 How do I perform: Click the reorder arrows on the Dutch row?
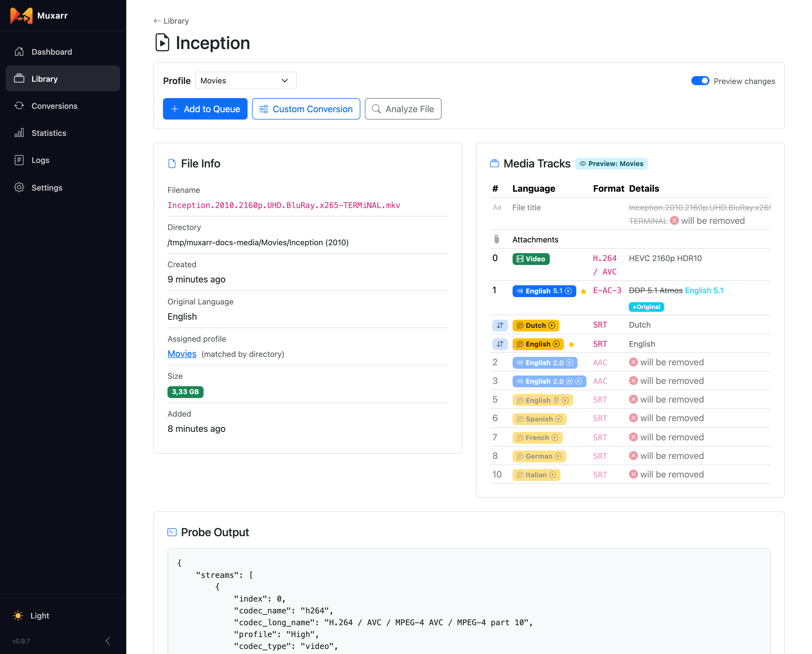tap(500, 326)
